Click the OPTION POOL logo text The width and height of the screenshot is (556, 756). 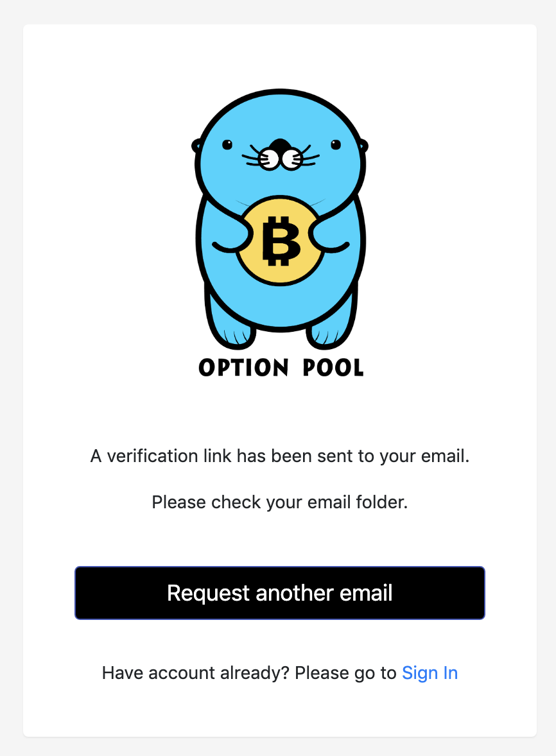(281, 368)
